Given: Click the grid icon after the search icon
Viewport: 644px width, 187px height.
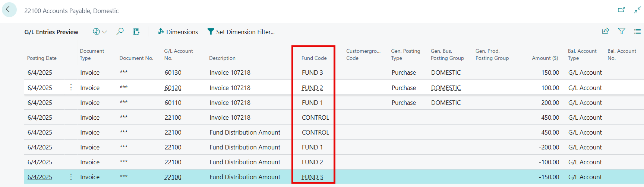Looking at the screenshot, I should [136, 32].
